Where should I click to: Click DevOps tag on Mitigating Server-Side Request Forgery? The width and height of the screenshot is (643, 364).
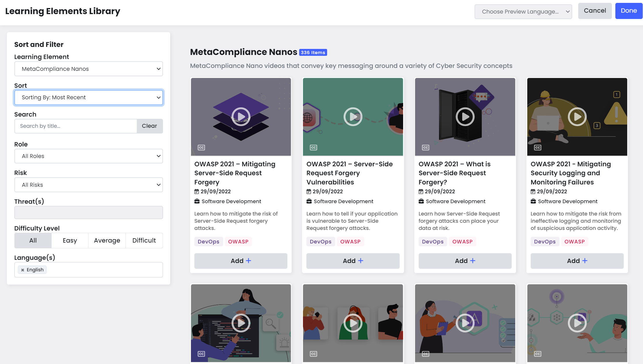click(208, 242)
